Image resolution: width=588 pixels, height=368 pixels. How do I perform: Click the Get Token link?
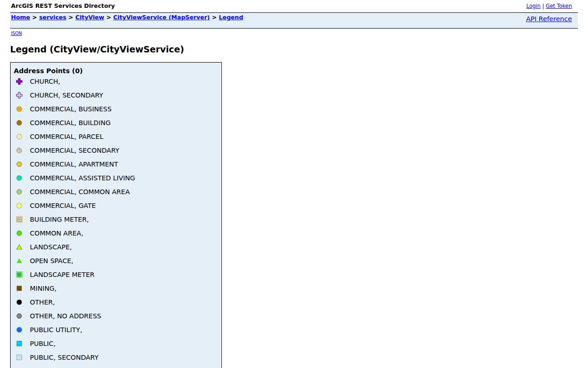[559, 6]
